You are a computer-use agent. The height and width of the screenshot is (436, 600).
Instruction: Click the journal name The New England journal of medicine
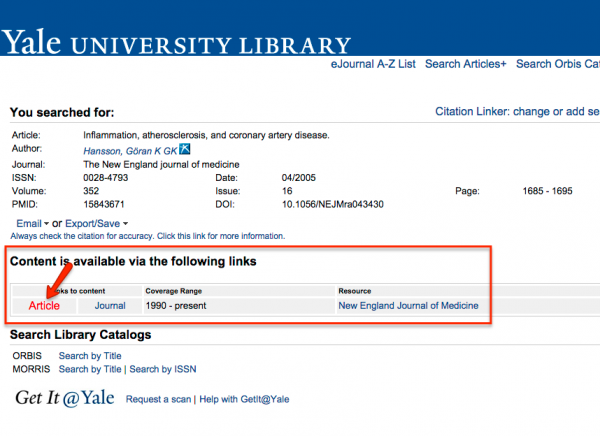coord(161,165)
